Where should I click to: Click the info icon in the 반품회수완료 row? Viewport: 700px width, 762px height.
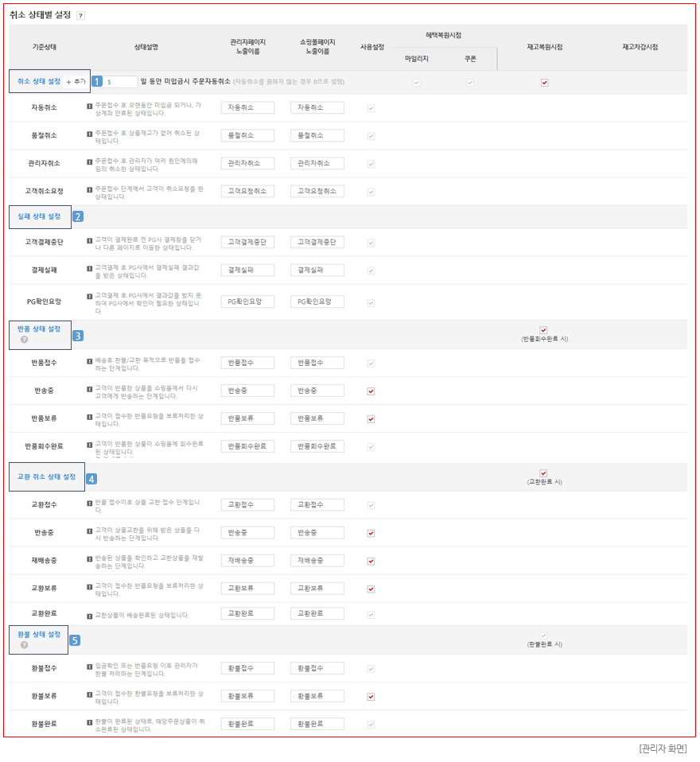(89, 445)
